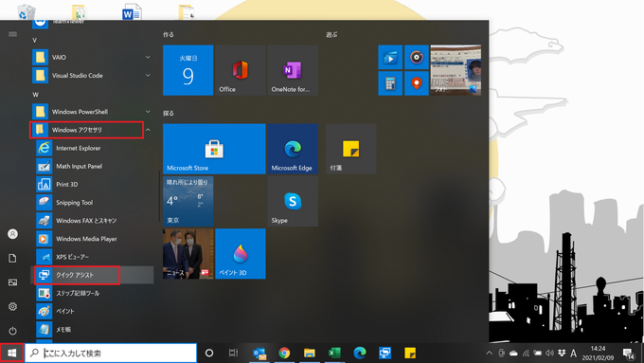Image resolution: width=644 pixels, height=363 pixels.
Task: Toggle the IME input mode 'A'
Action: tap(573, 353)
